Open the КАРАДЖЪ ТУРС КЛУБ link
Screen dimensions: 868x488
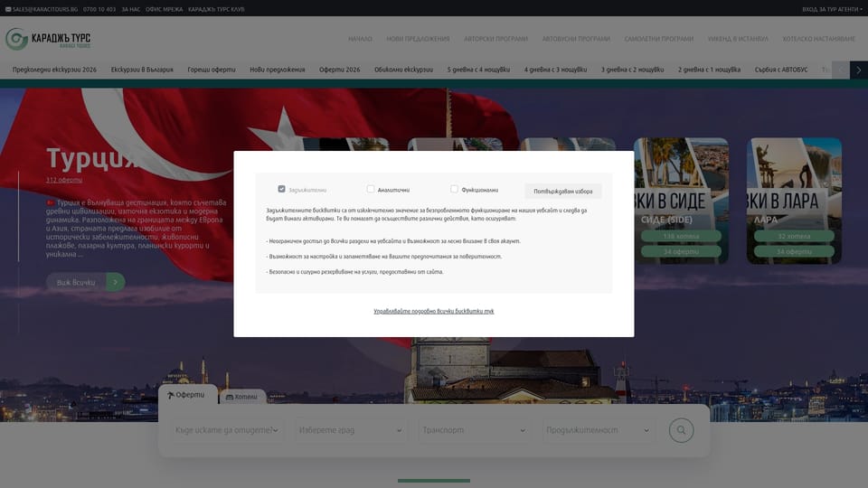tap(216, 9)
